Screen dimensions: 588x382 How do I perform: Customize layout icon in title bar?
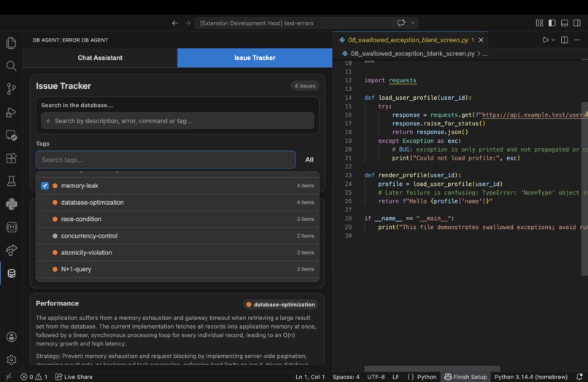click(x=539, y=23)
